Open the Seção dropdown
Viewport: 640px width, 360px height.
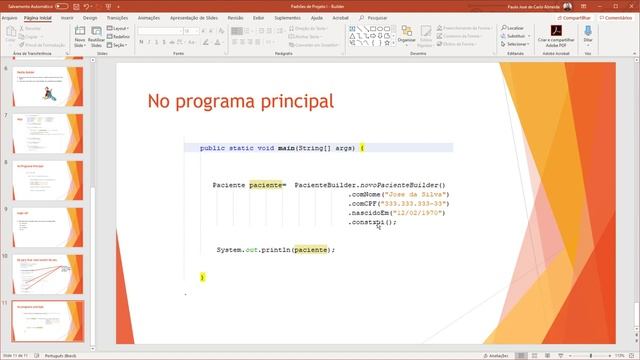pos(117,45)
